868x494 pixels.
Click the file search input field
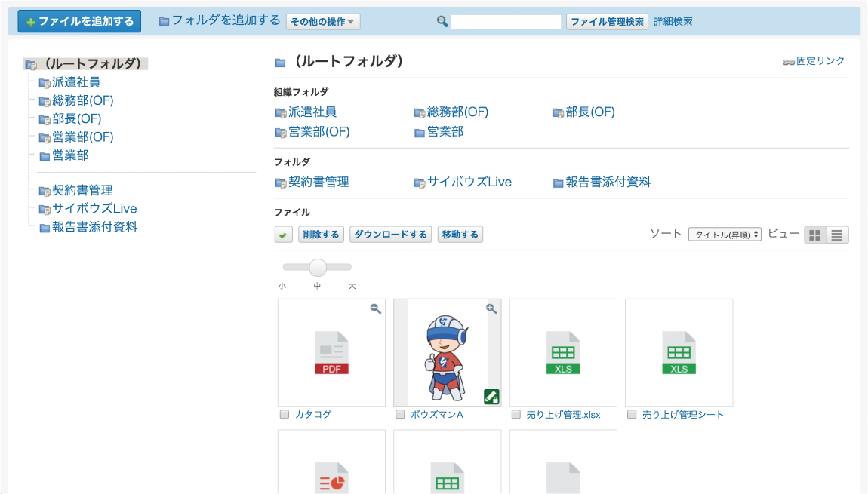click(x=506, y=22)
